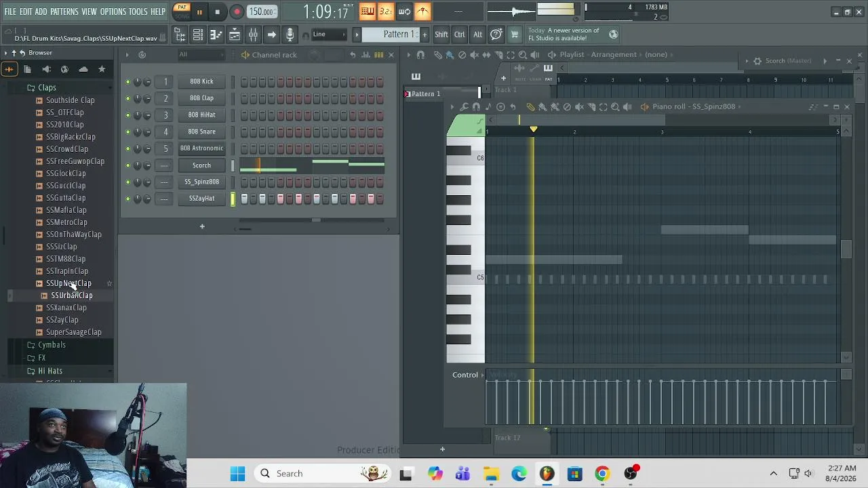Screen dimensions: 868x488
Task: Open the Line snap dropdown in the toolbar
Action: 330,35
